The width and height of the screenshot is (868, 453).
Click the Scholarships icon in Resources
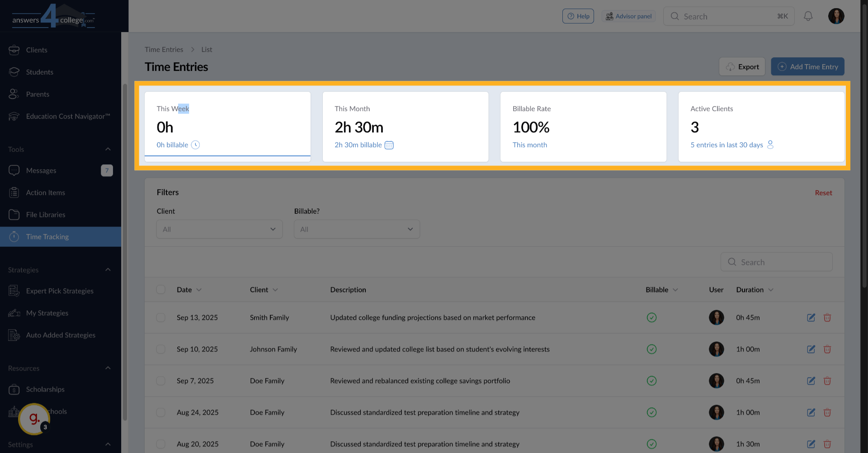tap(14, 389)
